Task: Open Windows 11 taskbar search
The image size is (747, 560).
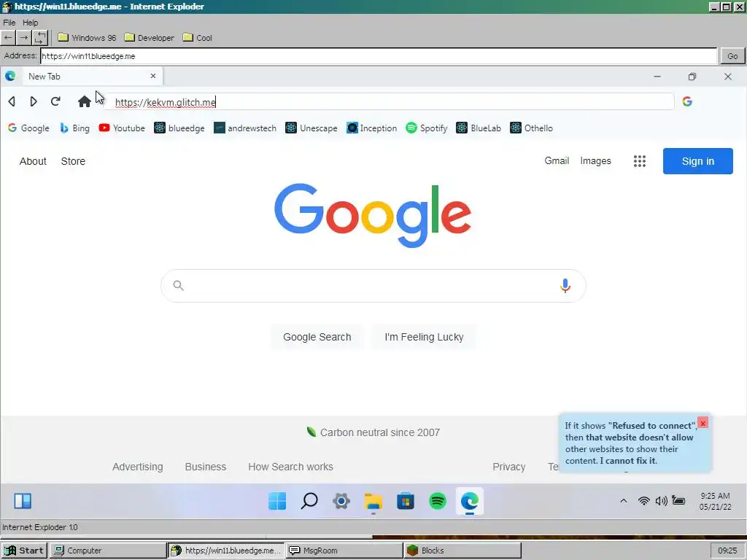Action: [x=309, y=501]
